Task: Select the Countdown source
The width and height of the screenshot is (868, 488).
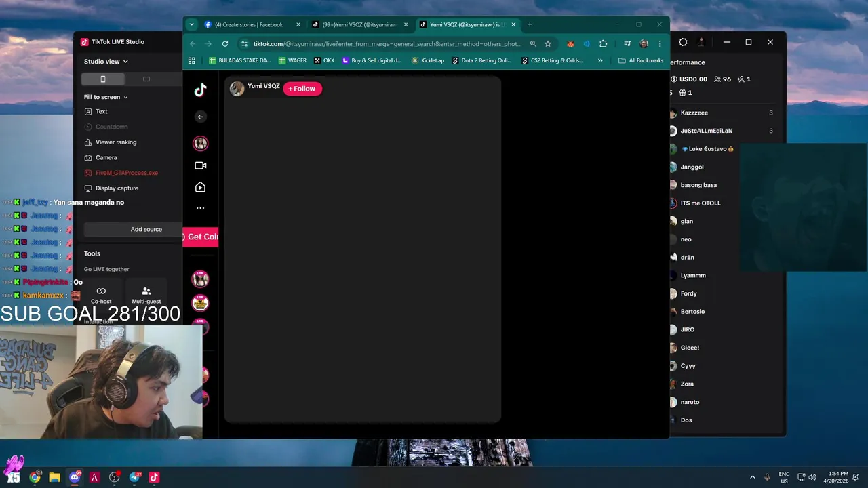Action: click(111, 127)
